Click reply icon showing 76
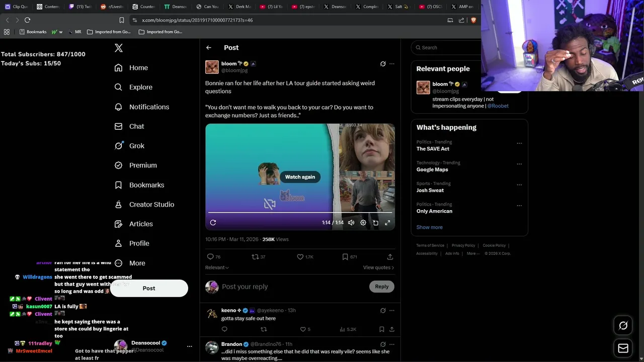The height and width of the screenshot is (362, 644). click(213, 256)
